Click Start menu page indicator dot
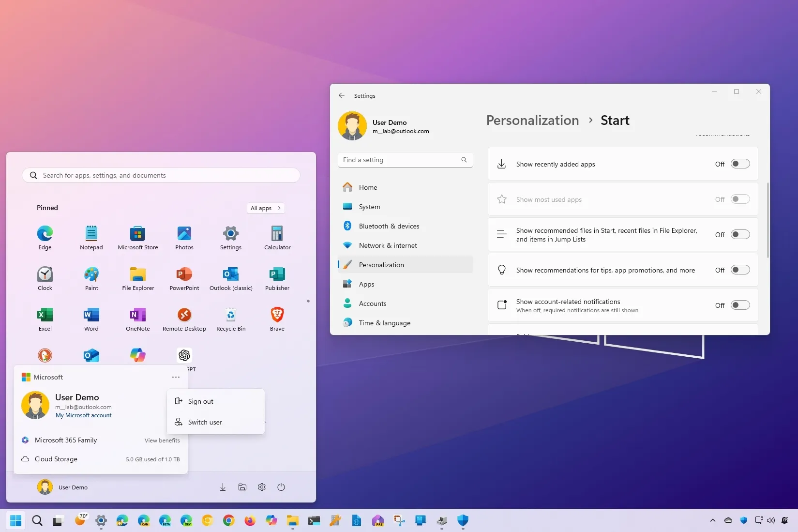The height and width of the screenshot is (532, 798). 308,301
